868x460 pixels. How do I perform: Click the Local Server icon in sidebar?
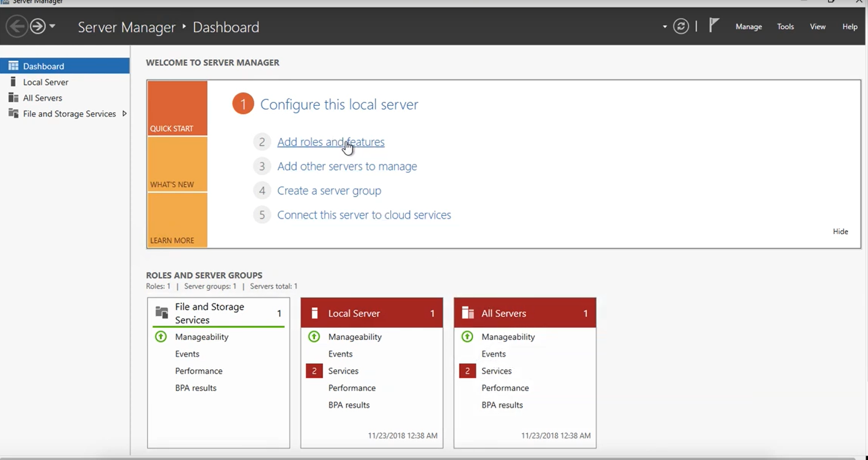[13, 82]
